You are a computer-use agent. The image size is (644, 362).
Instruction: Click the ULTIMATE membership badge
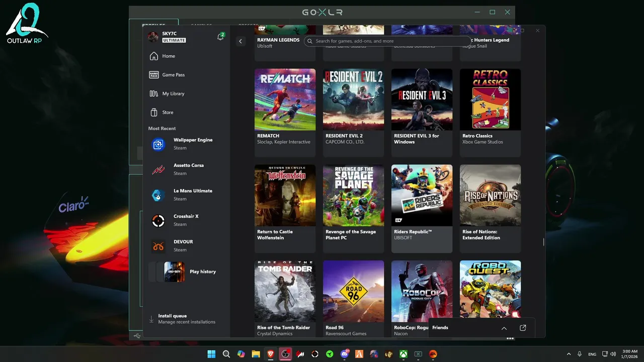174,40
